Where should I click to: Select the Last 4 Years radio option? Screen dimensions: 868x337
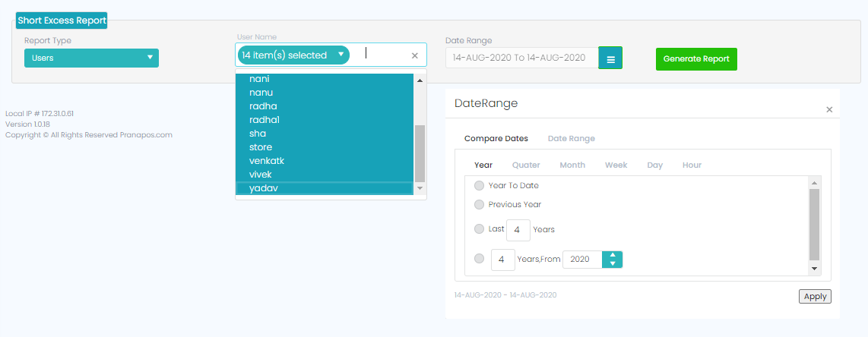(x=479, y=229)
